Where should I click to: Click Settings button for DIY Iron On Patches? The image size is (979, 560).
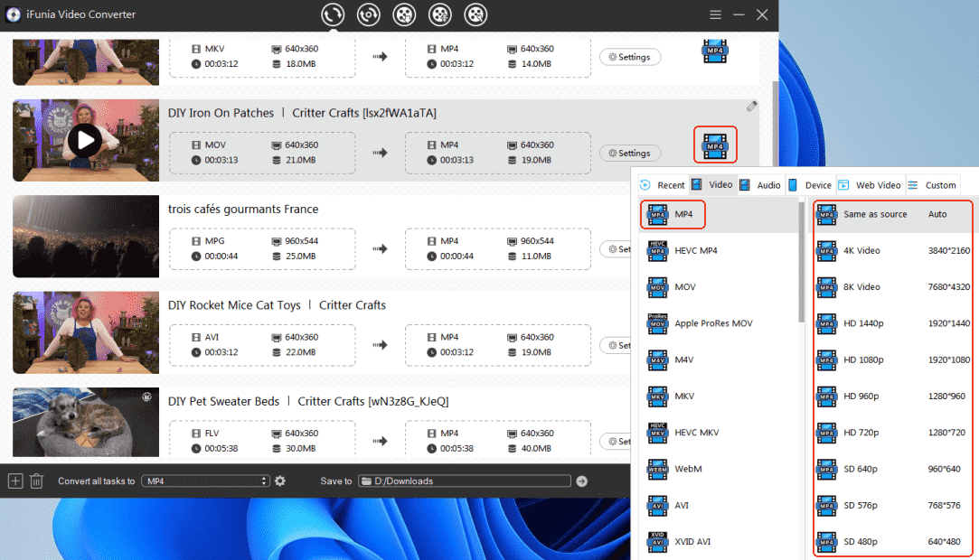[629, 154]
